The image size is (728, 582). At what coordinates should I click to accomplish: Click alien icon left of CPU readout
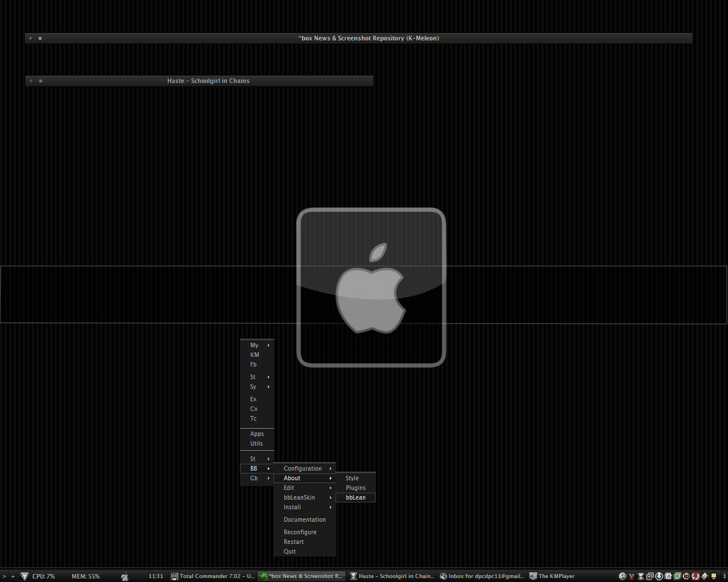click(x=24, y=576)
